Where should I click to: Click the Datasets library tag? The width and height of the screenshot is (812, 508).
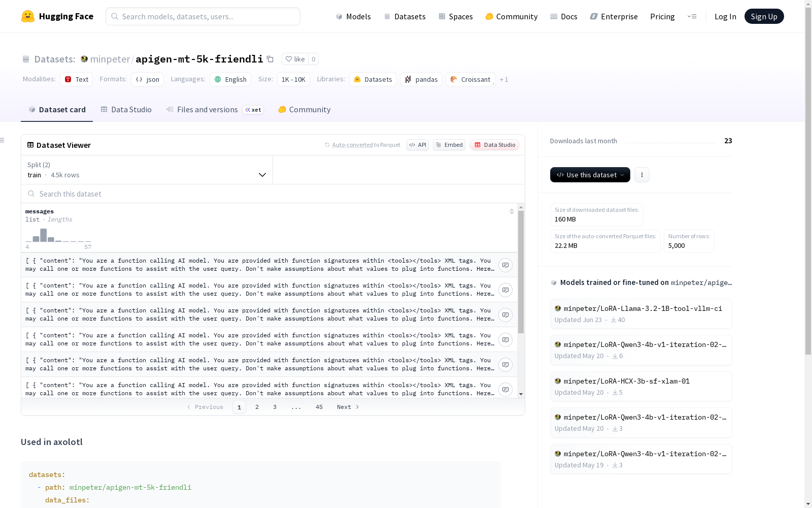pos(373,79)
